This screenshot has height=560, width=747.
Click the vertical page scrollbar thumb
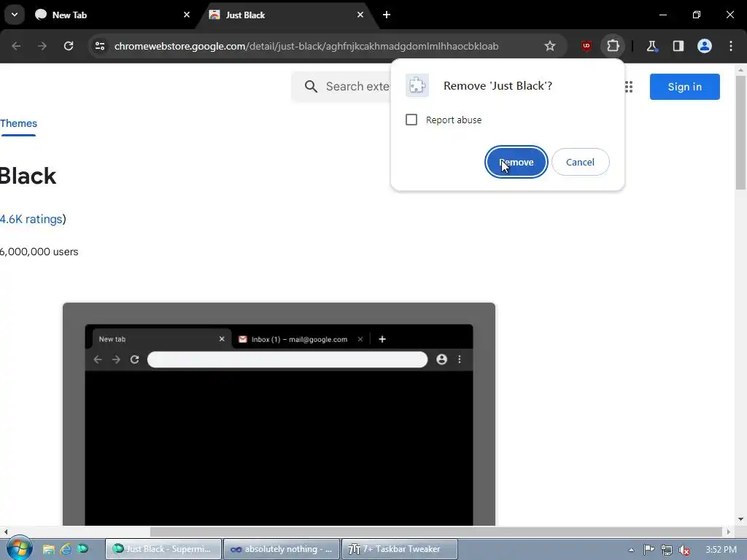740,133
